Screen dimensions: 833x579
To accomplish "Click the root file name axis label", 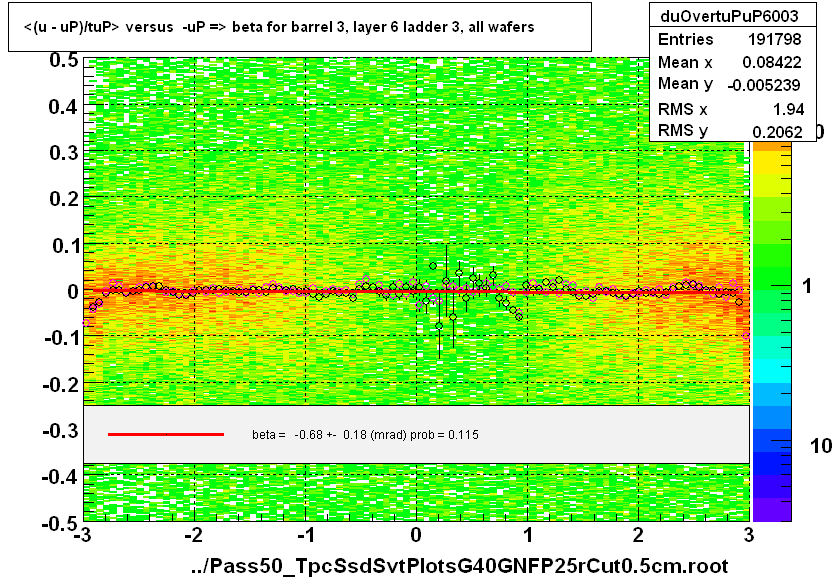I will point(460,566).
